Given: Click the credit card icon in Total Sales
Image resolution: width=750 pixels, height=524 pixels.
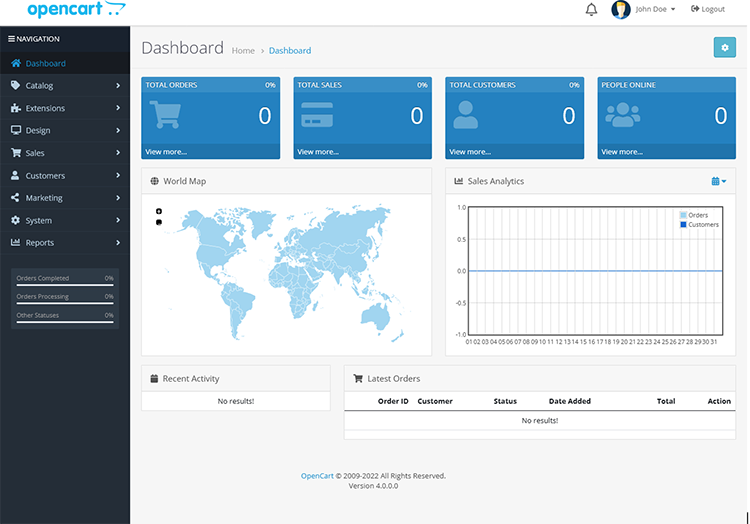Looking at the screenshot, I should click(317, 116).
